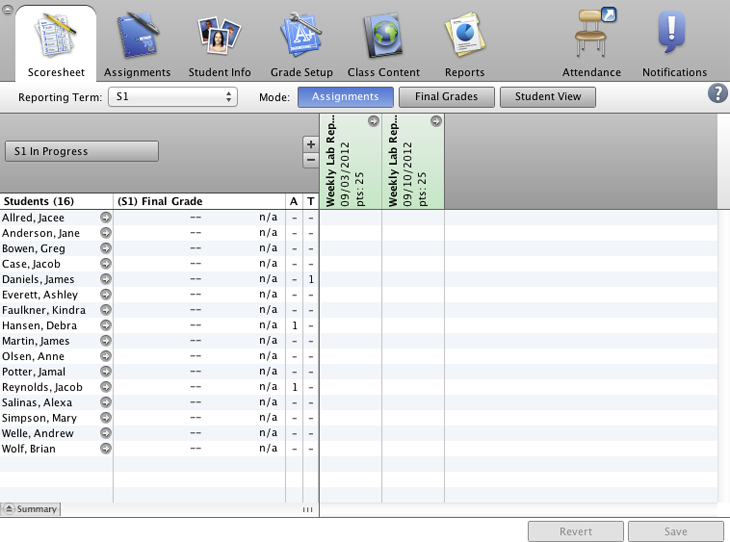Viewport: 730px width, 542px height.
Task: Select the Scoresheet tab
Action: tap(56, 45)
